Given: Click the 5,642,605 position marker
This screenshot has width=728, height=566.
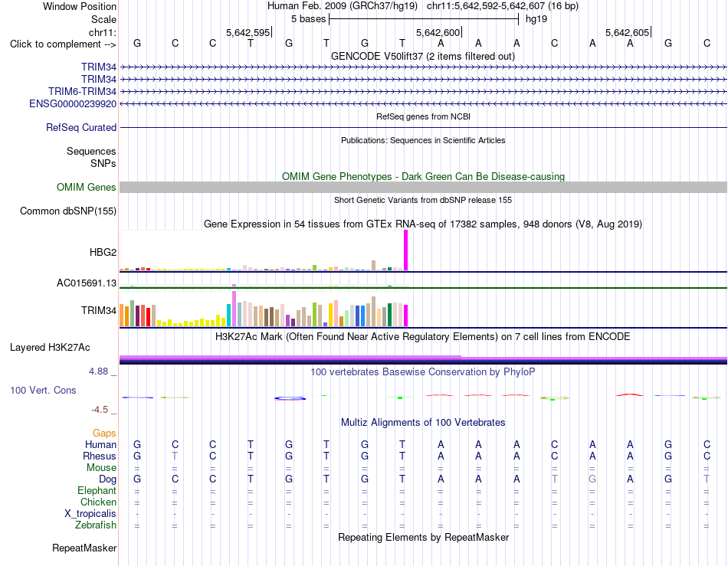Looking at the screenshot, I should coord(628,32).
